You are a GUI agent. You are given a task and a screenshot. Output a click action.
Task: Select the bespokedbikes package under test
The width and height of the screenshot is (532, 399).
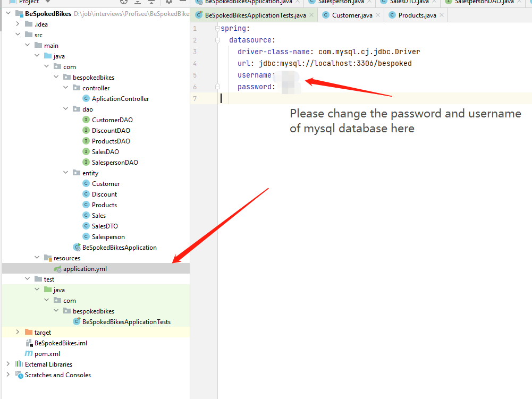click(94, 311)
